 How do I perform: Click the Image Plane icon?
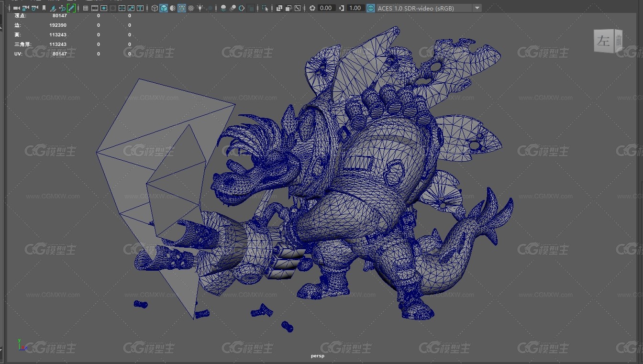[x=53, y=8]
